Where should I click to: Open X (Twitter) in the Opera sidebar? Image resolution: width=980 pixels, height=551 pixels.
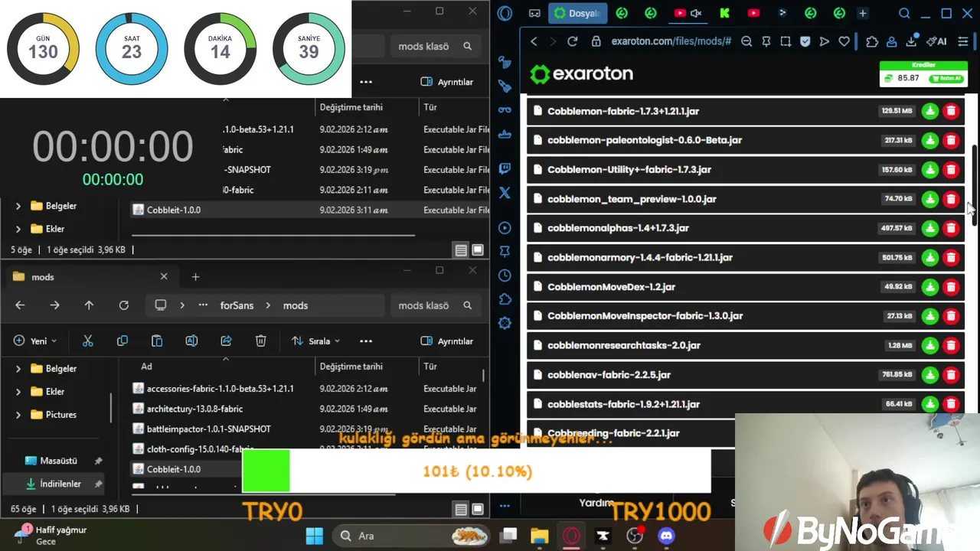coord(505,193)
